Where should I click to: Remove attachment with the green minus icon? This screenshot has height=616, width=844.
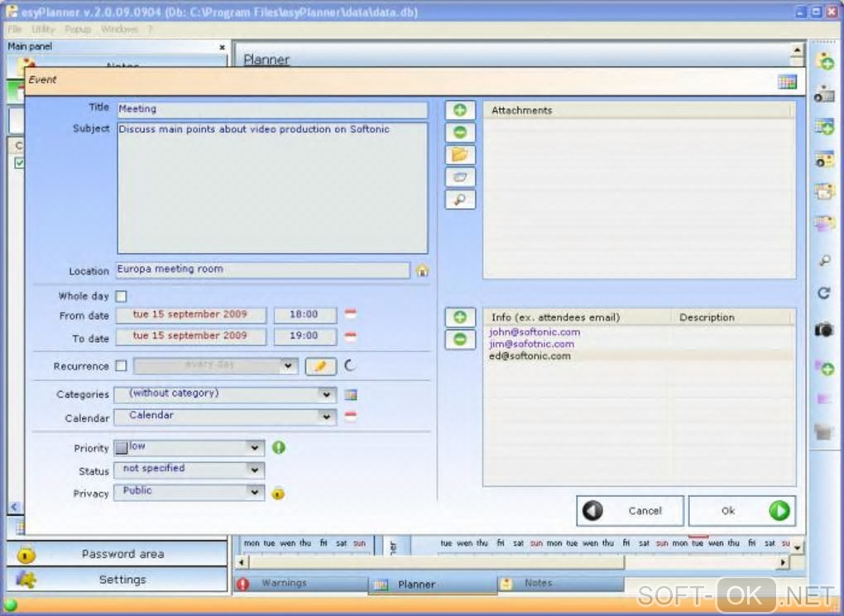point(460,132)
